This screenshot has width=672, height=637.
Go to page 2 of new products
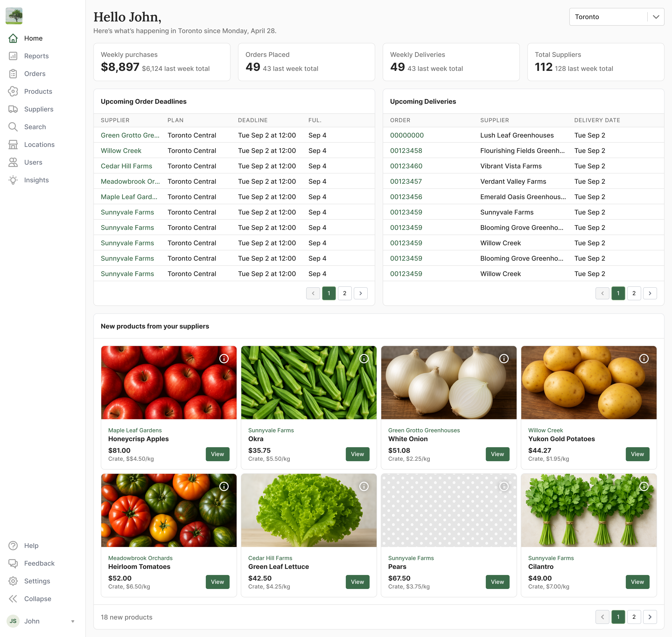click(633, 617)
